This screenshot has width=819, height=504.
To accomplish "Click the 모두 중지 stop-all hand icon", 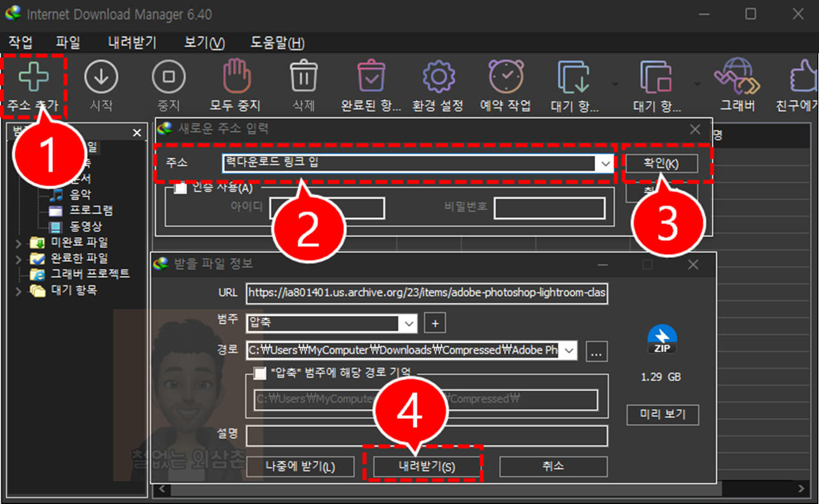I will [236, 76].
